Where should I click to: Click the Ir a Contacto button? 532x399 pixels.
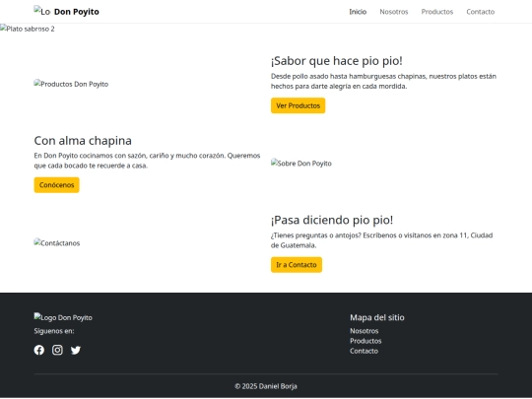click(297, 265)
